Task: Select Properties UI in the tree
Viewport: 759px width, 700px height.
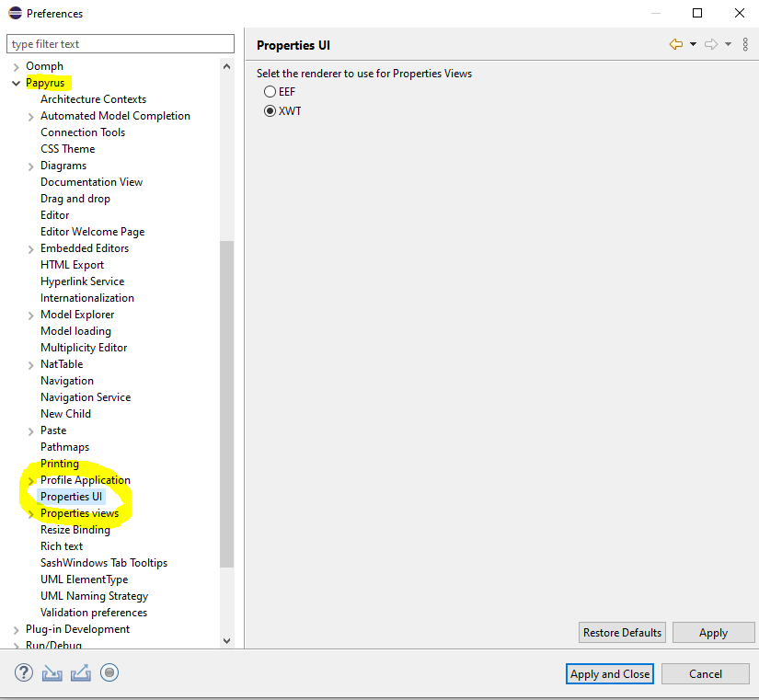Action: coord(71,497)
